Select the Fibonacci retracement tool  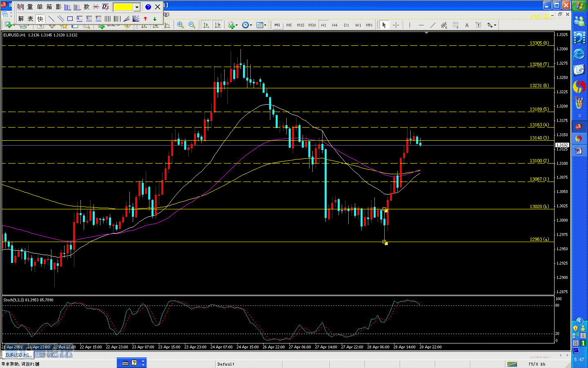[456, 25]
